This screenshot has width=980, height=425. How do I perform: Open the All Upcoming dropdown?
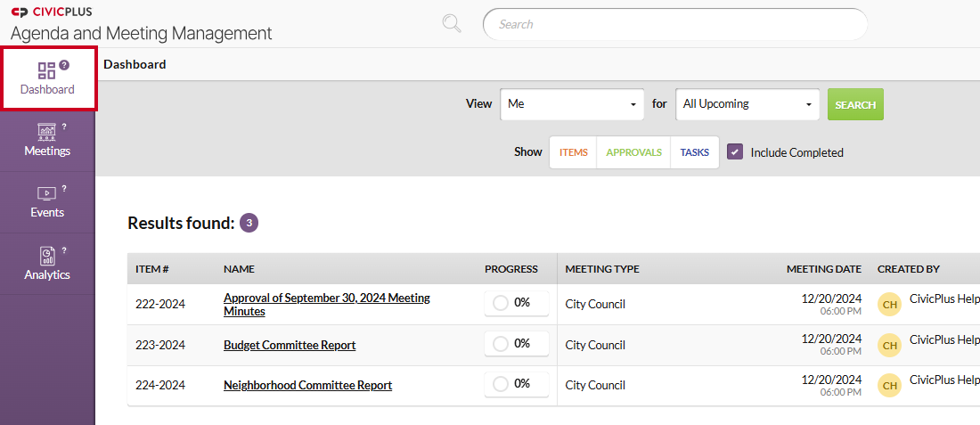[x=747, y=104]
